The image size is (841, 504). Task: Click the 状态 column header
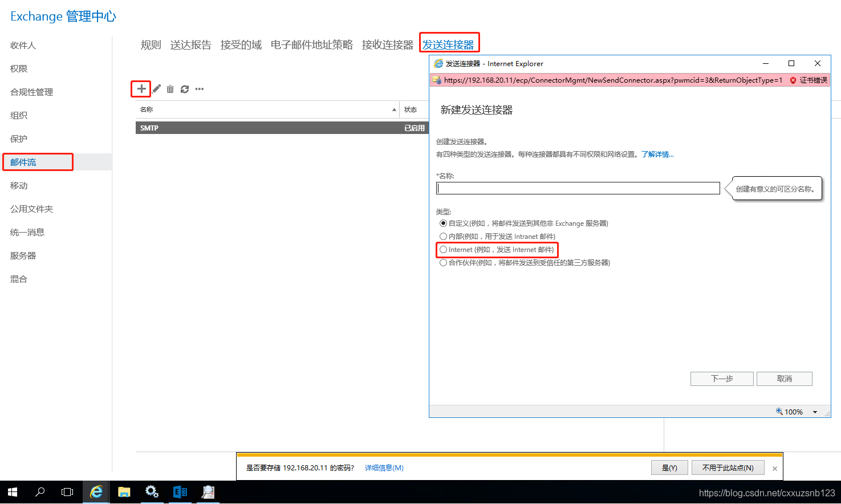point(411,109)
